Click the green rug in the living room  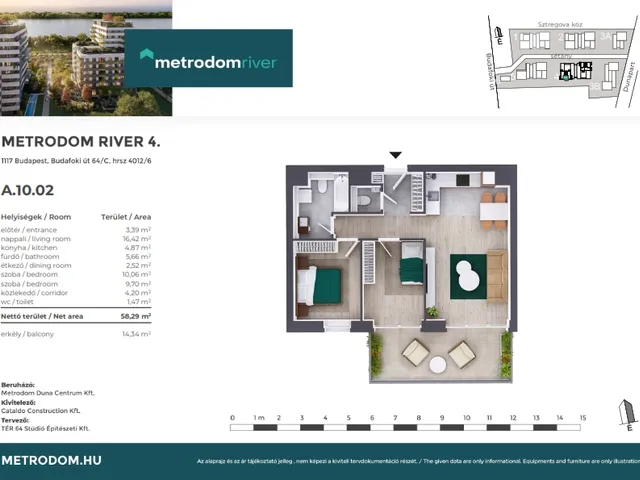coord(467,274)
